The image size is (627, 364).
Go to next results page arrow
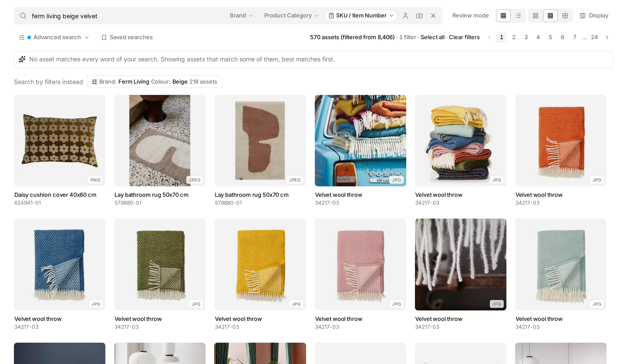coord(607,37)
